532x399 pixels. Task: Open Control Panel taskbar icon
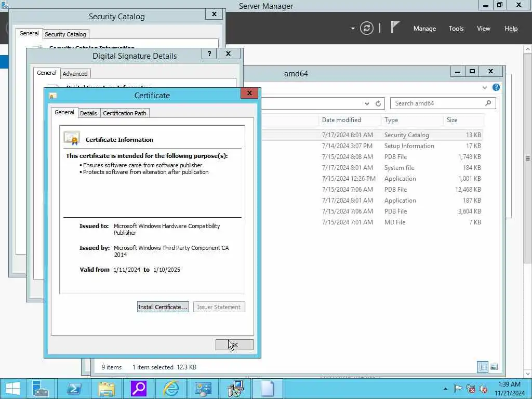coord(203,389)
